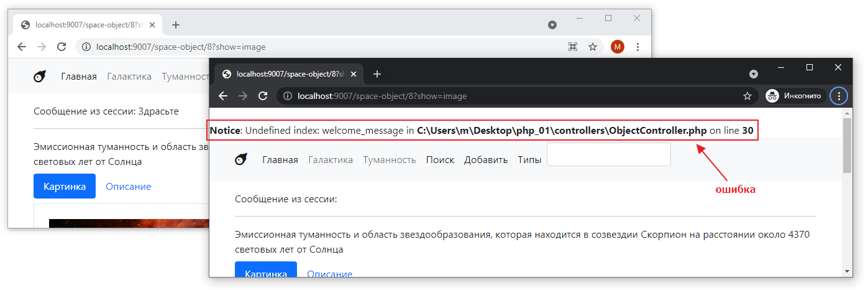The image size is (868, 290).
Task: Open profile avatar M in light window
Action: (617, 47)
